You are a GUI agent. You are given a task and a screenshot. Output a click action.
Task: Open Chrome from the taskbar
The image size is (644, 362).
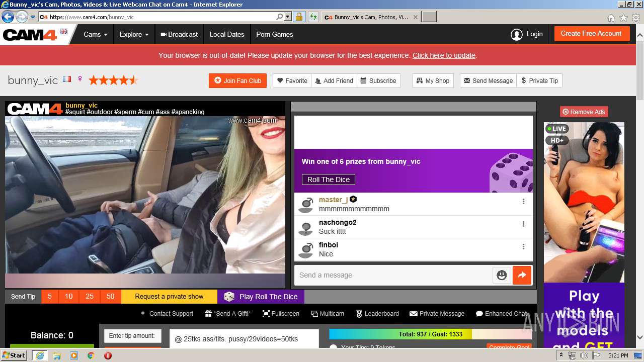91,355
